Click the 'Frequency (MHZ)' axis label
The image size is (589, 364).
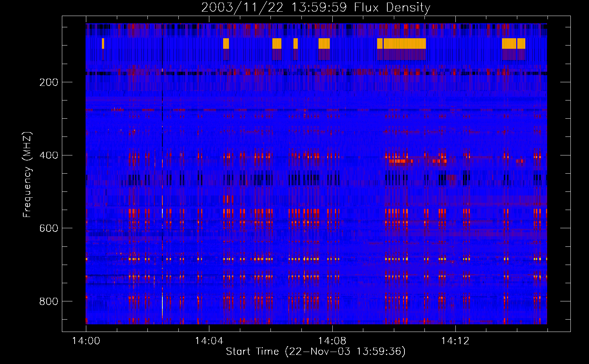[27, 175]
